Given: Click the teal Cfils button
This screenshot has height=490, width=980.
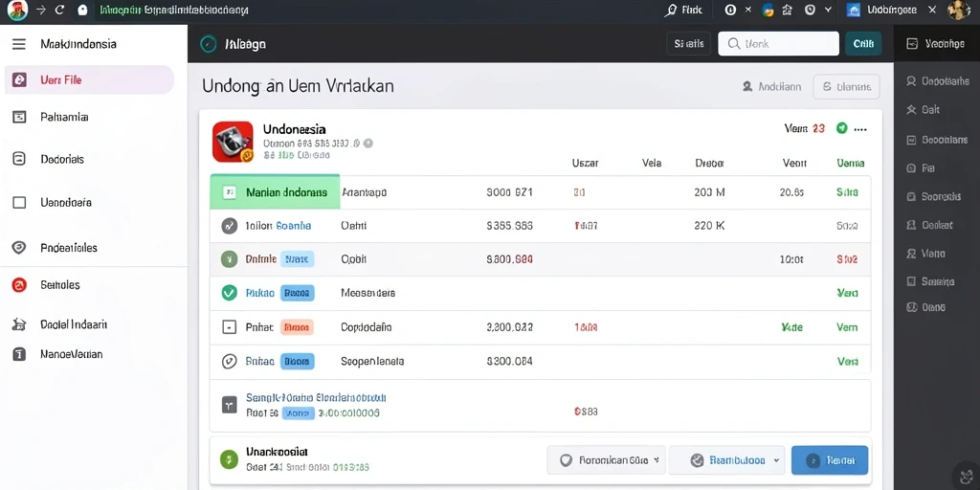Looking at the screenshot, I should click(863, 44).
